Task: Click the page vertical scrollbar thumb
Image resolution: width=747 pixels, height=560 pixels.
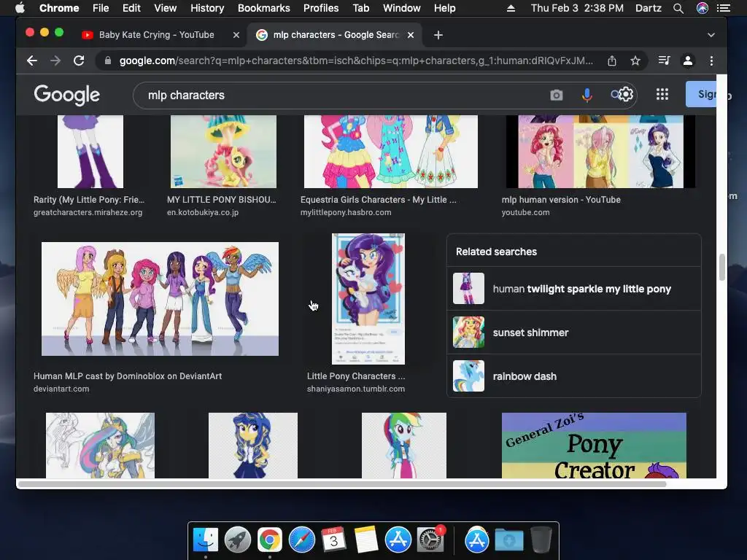Action: click(721, 267)
